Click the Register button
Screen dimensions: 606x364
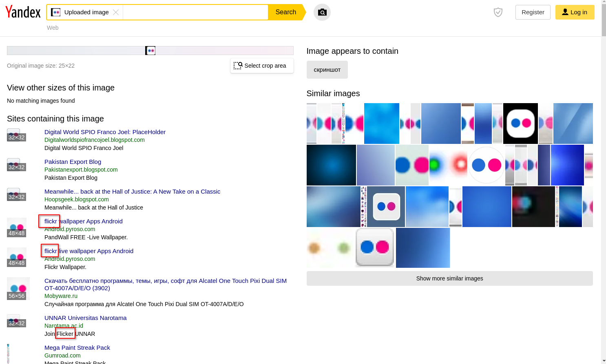533,12
